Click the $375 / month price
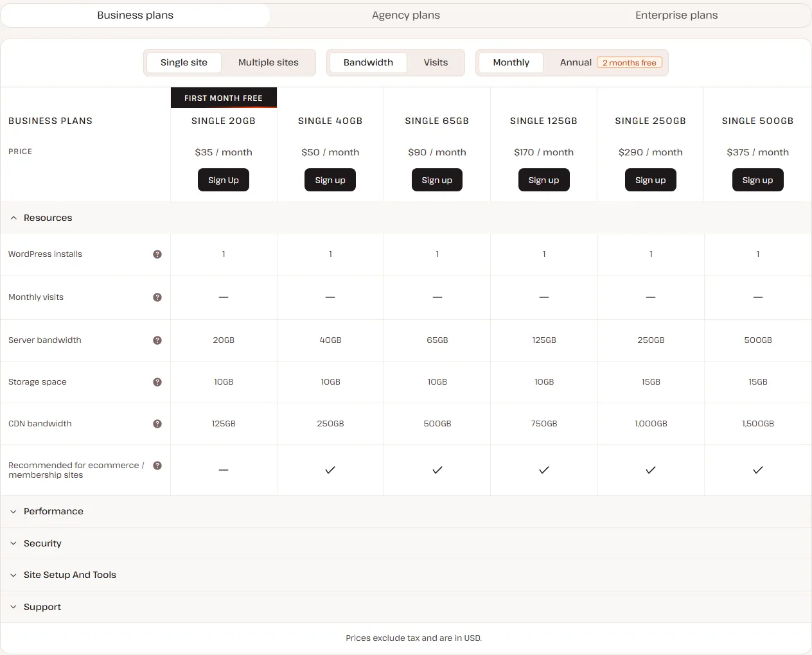The width and height of the screenshot is (812, 655). click(x=758, y=152)
